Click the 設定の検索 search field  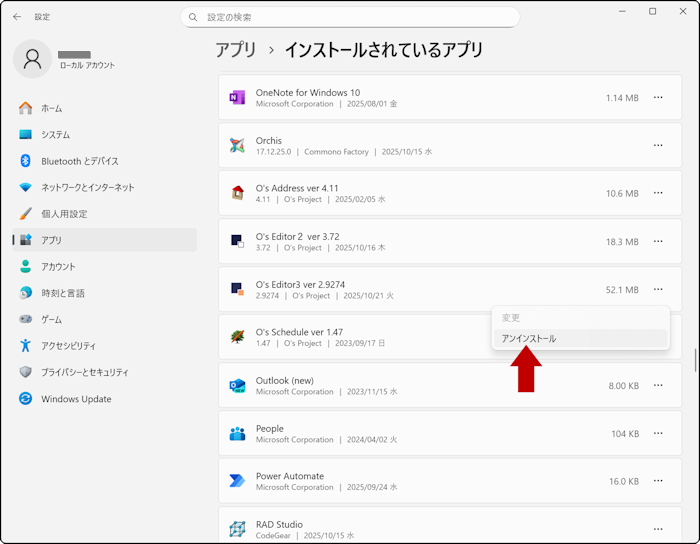click(350, 17)
